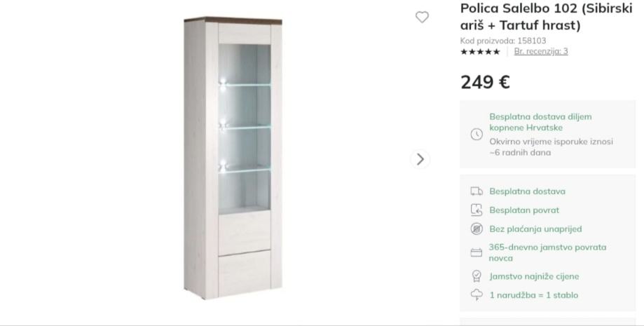This screenshot has height=326, width=644.
Task: Open Besplatna dostava info
Action: pos(527,191)
